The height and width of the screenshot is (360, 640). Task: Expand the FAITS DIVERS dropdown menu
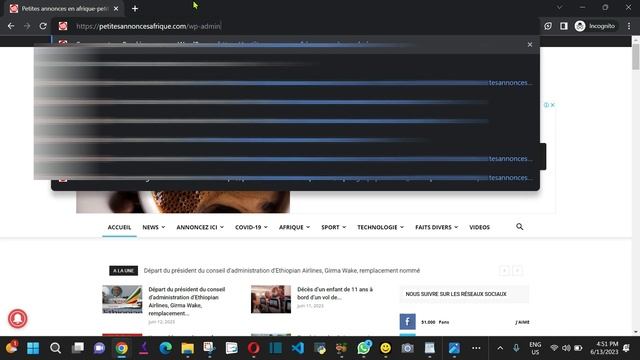click(436, 227)
